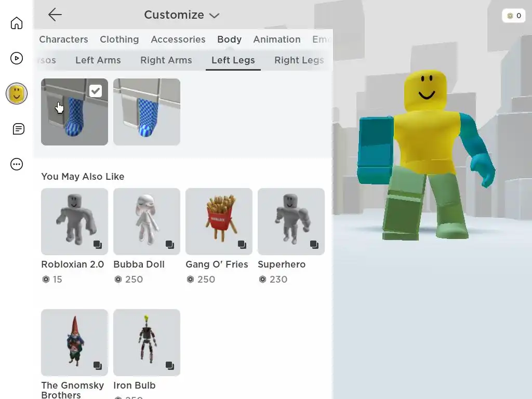Equip the second checkered left leg item

pyautogui.click(x=147, y=112)
